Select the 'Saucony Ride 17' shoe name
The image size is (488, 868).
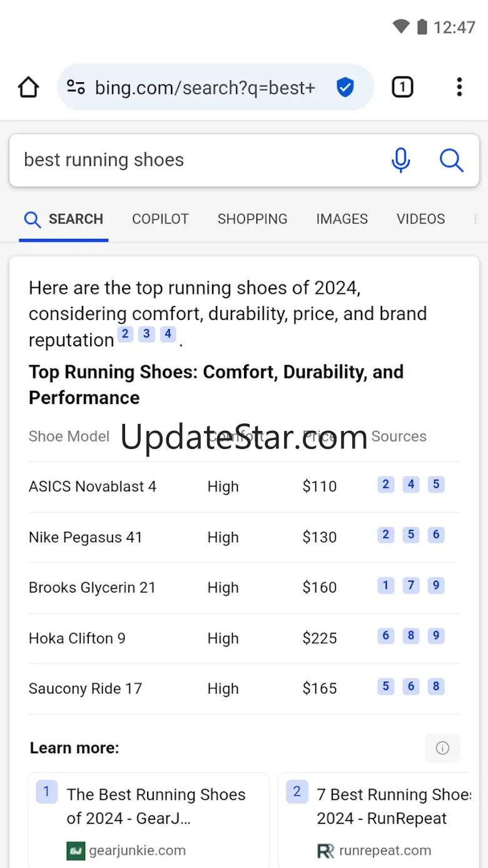click(85, 688)
